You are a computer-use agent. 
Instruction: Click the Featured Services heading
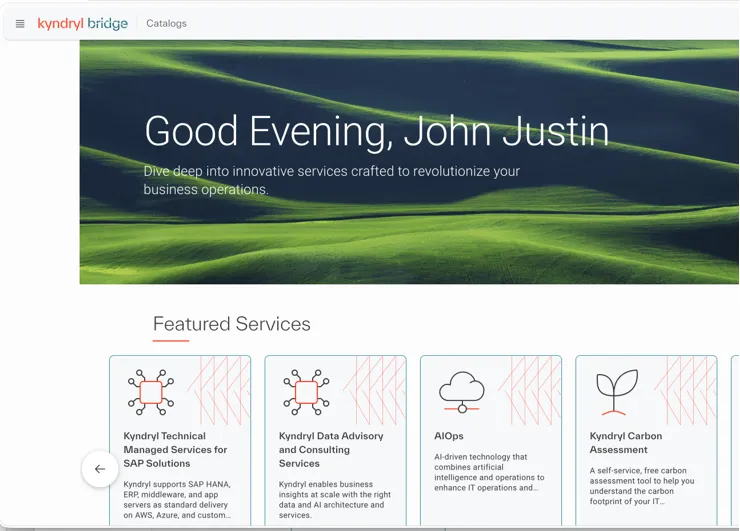click(232, 324)
